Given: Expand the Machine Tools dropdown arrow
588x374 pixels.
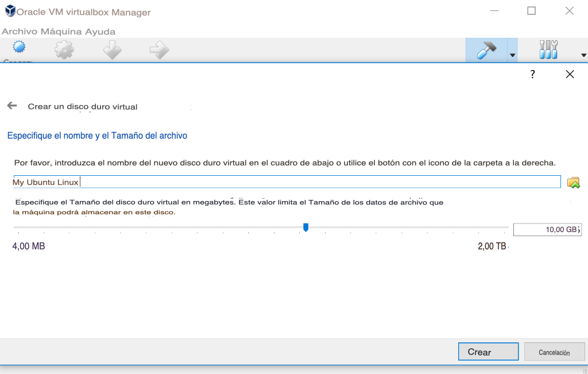Looking at the screenshot, I should tap(513, 55).
